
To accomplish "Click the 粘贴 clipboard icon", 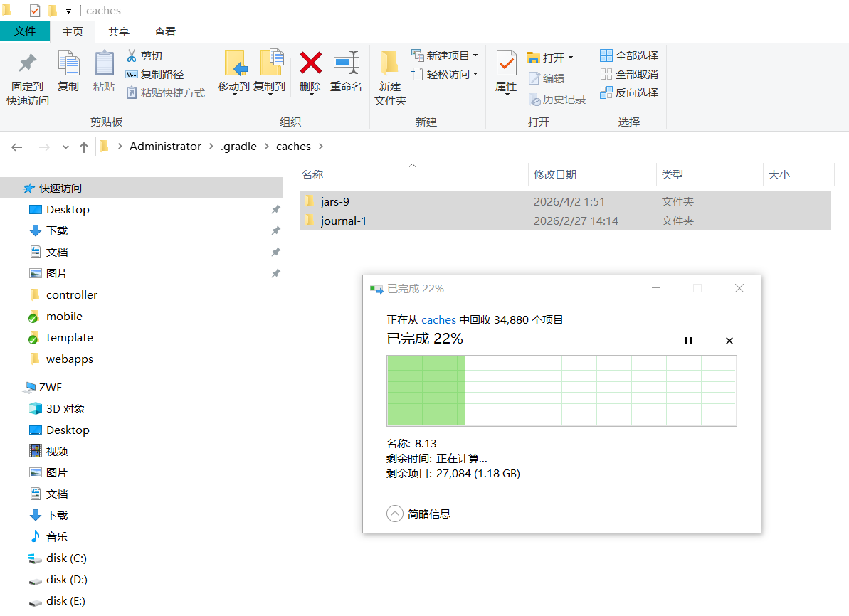I will pos(104,63).
